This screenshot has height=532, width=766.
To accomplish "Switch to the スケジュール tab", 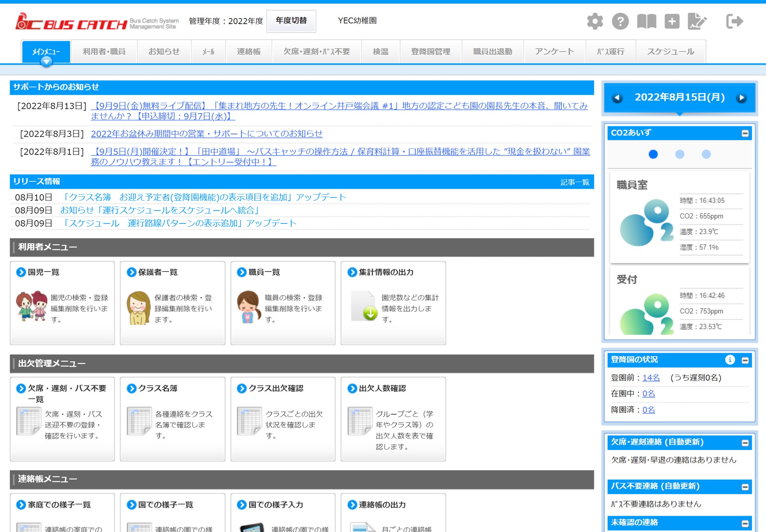I will coord(670,52).
